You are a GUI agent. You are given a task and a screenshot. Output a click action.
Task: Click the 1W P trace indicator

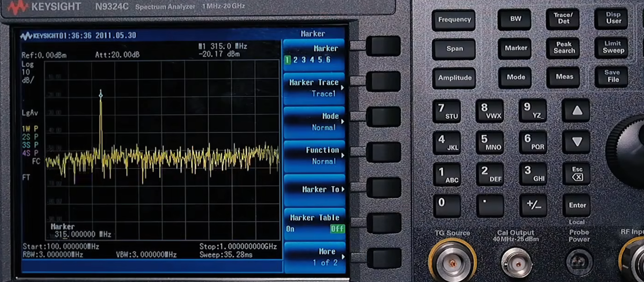click(x=30, y=129)
